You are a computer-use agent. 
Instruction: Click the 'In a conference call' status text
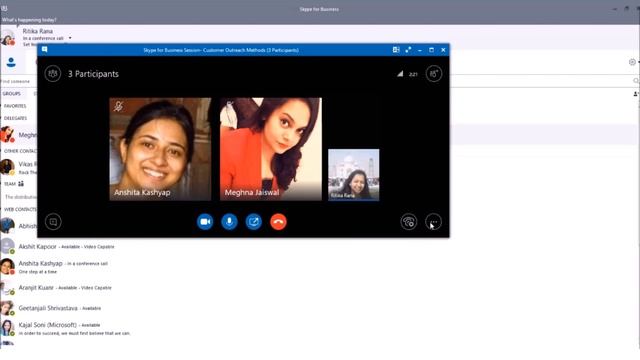pos(43,38)
